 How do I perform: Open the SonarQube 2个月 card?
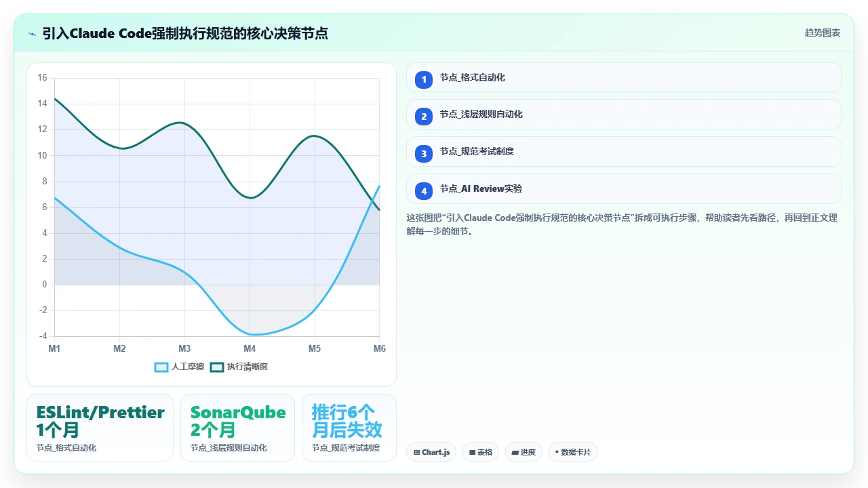tap(237, 428)
